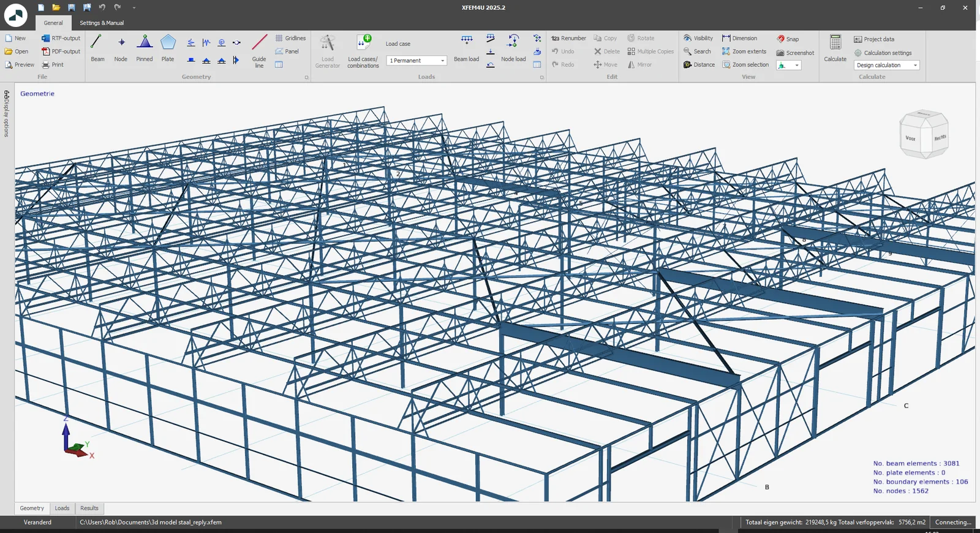
Task: Open the Load cases/combinations dialog
Action: [x=363, y=51]
